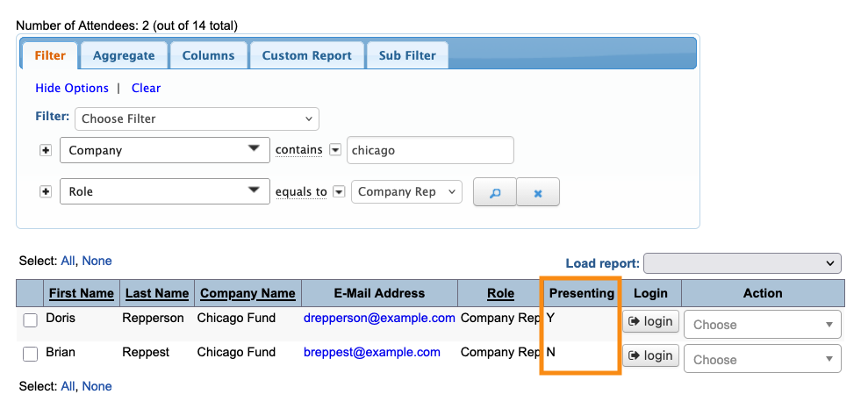868x416 pixels.
Task: Click Chicago Fund in Brian's row
Action: tap(236, 352)
